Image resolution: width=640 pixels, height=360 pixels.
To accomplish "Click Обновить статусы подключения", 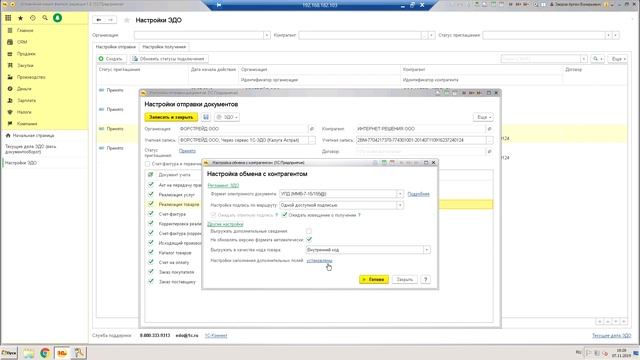I will click(x=169, y=59).
